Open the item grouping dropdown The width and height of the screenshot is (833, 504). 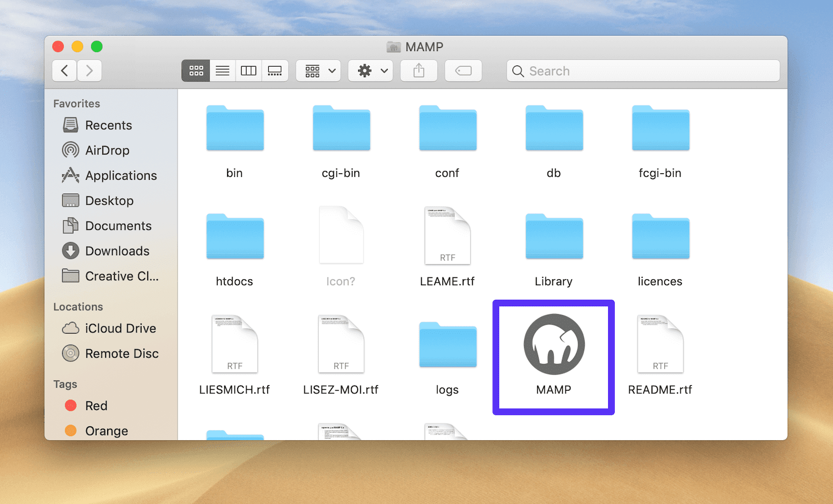click(318, 70)
